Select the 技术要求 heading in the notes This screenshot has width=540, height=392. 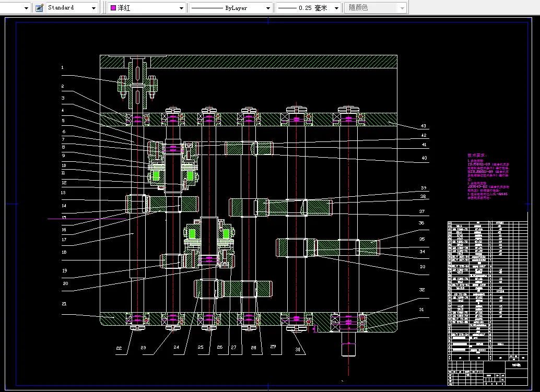pyautogui.click(x=476, y=155)
